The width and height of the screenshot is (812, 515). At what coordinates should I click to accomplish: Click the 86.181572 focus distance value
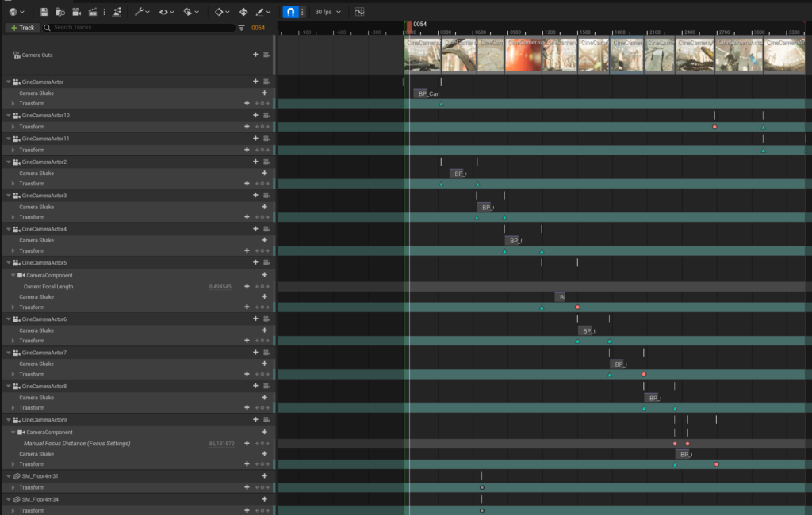[x=222, y=444]
